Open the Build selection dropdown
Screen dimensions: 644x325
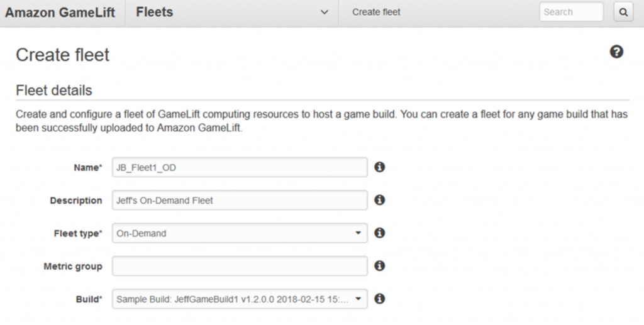(x=240, y=299)
